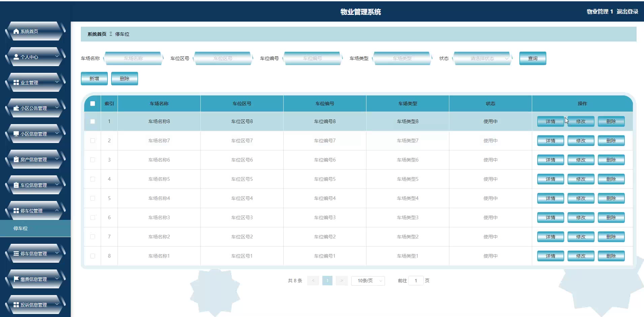Click the icon beside 小区公告管理
Viewport: 644px width, 317px height.
click(x=16, y=108)
